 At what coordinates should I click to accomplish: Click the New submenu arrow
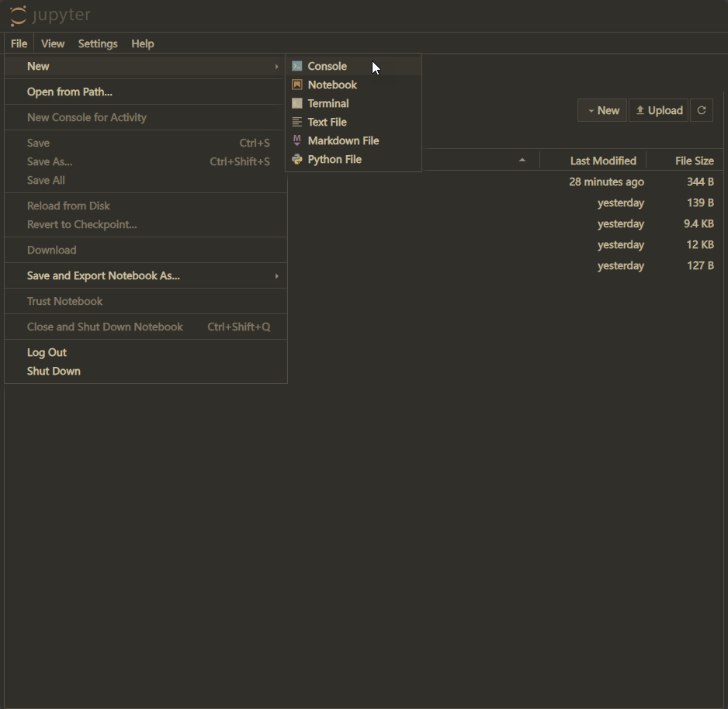[x=277, y=67]
